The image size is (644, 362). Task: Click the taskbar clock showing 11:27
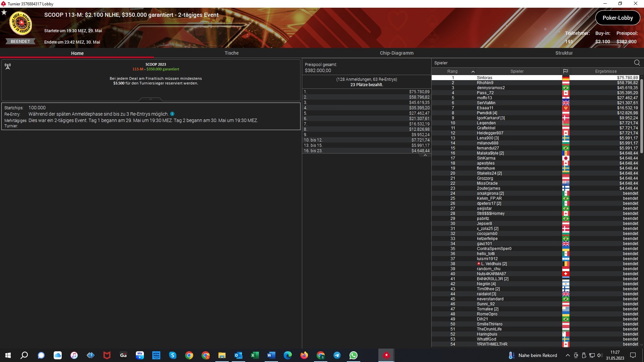point(615,355)
